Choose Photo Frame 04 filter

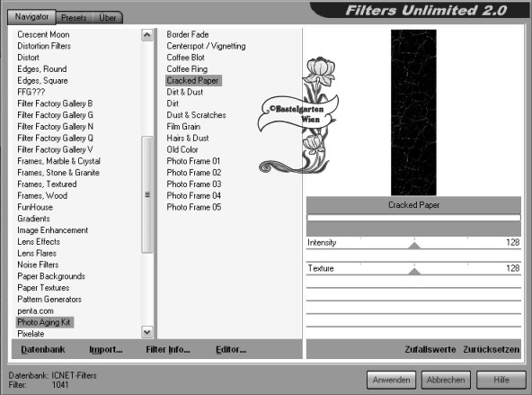click(194, 195)
